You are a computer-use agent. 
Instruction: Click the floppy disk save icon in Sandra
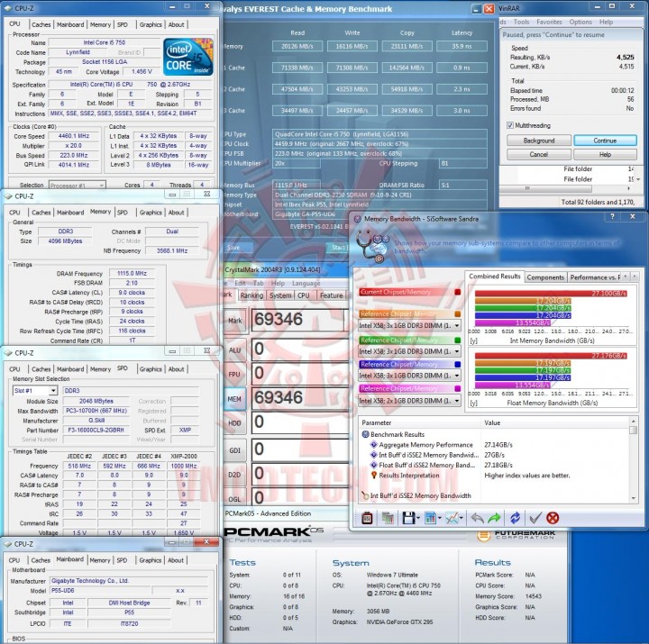point(408,517)
